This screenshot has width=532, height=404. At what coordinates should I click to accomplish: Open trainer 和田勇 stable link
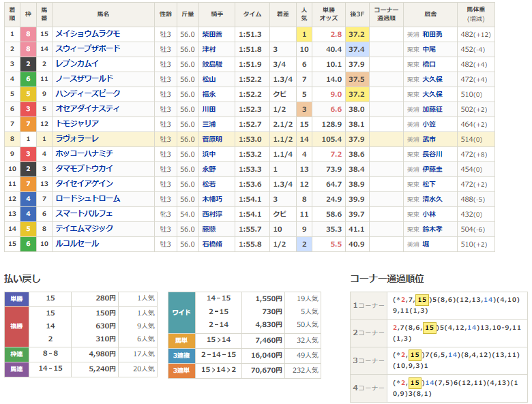click(x=432, y=34)
